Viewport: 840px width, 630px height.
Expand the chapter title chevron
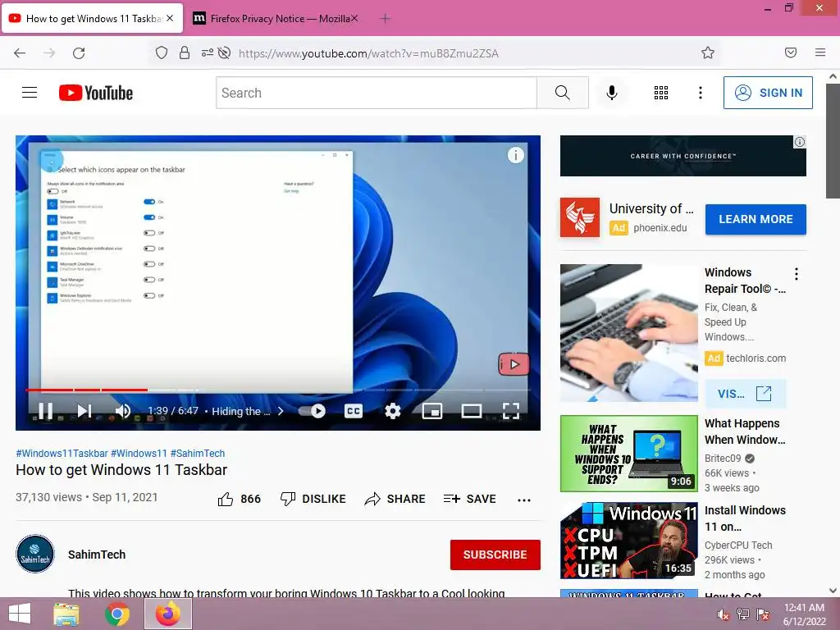(x=281, y=411)
